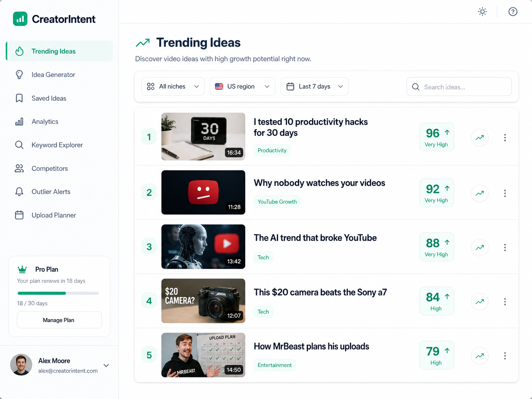Click the rank 4 number badge
The image size is (532, 399).
(x=149, y=301)
